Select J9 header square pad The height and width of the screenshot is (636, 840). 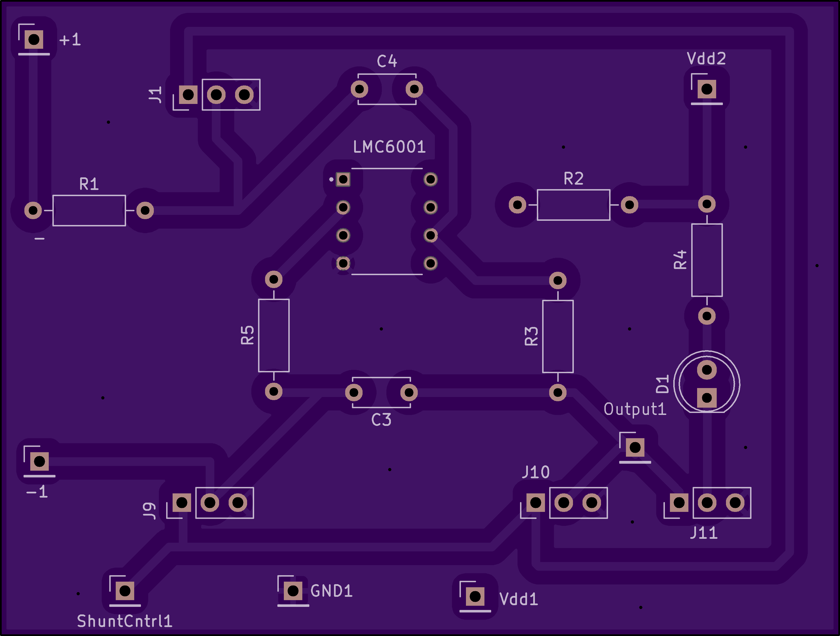pos(182,503)
